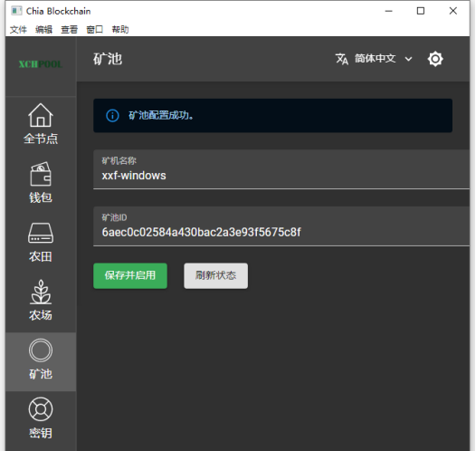Go to the 农田 plots page
Screen dimensions: 476x451
click(41, 242)
